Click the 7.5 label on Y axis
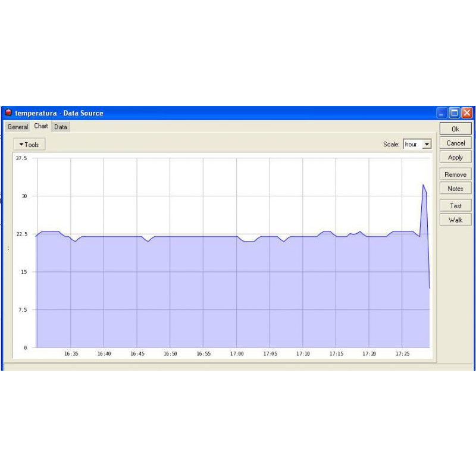Viewport: 476px width, 476px height. (x=23, y=309)
